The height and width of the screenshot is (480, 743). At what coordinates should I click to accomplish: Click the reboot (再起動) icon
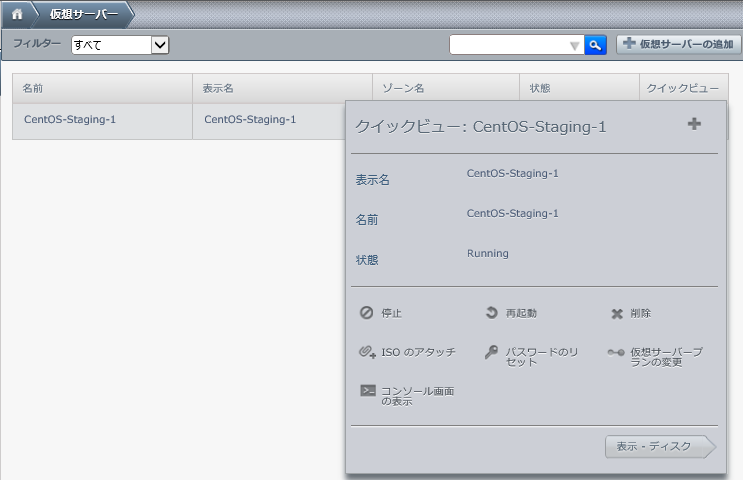point(491,313)
